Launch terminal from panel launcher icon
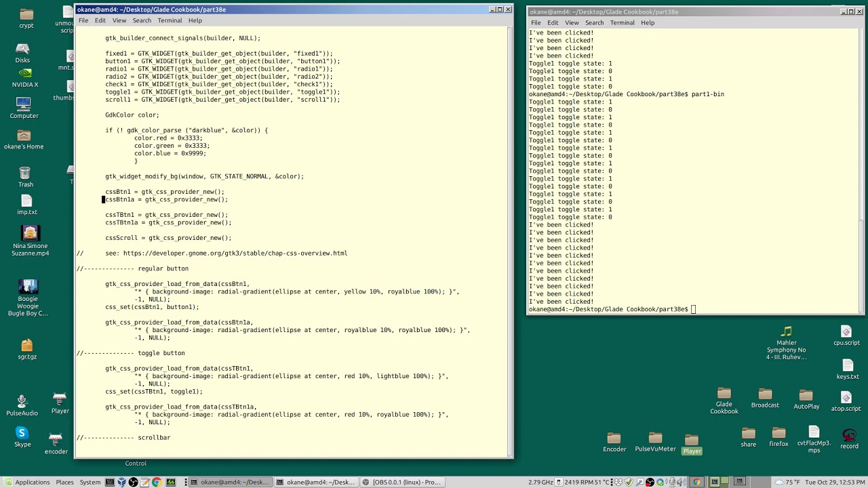Screen dimensions: 868x488 click(x=109, y=482)
